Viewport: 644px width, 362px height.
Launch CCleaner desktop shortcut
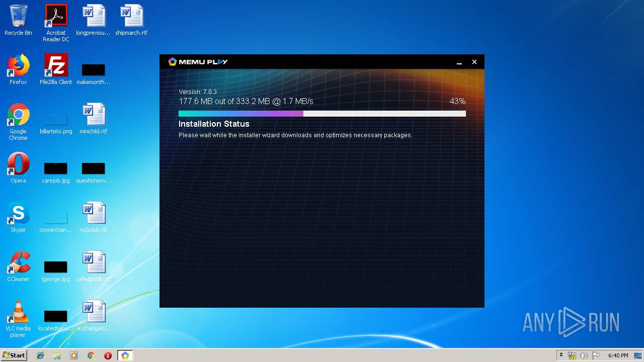tap(18, 266)
